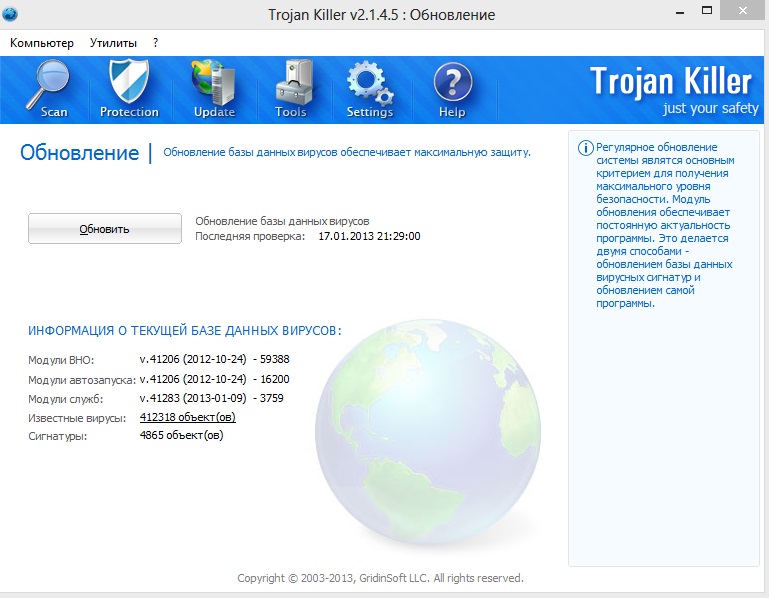This screenshot has height=598, width=769.
Task: Click the Модули BHO version value
Action: click(x=214, y=360)
